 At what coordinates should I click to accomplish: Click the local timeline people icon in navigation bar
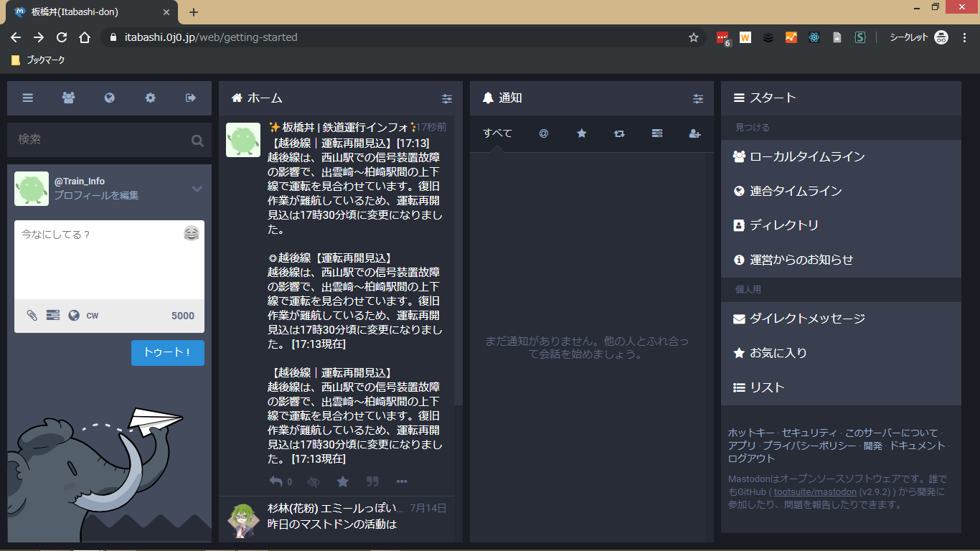(x=68, y=98)
